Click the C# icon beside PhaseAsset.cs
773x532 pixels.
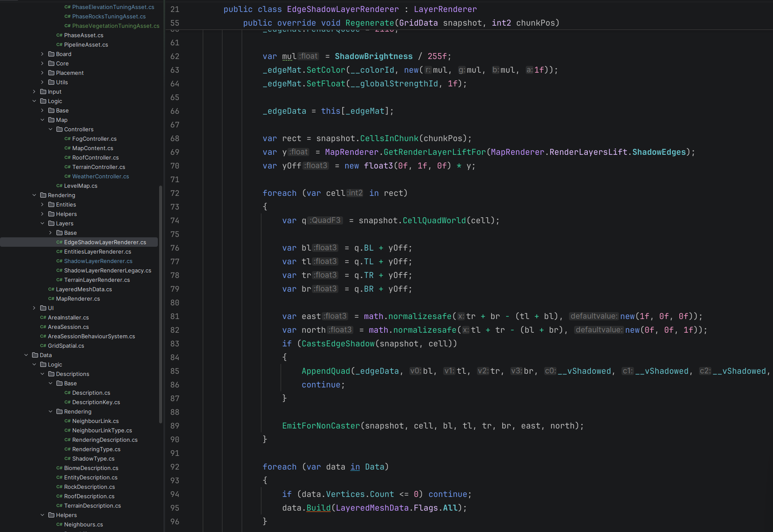(59, 35)
